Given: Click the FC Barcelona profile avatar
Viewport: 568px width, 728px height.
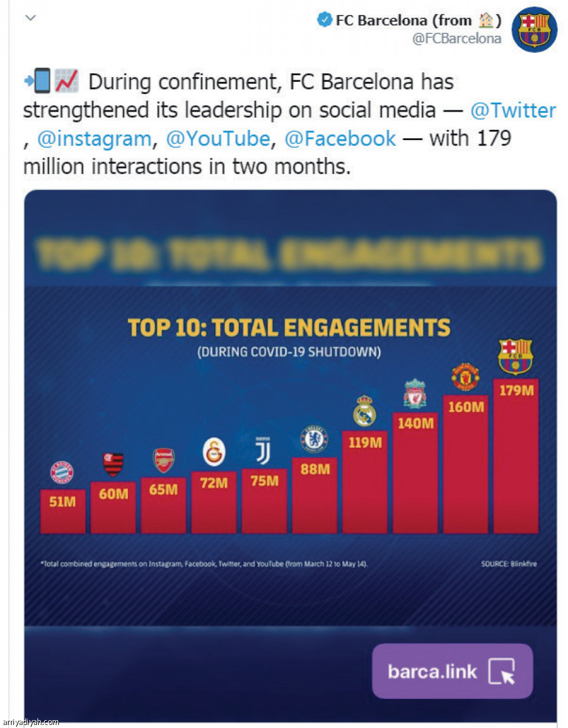Looking at the screenshot, I should 534,29.
